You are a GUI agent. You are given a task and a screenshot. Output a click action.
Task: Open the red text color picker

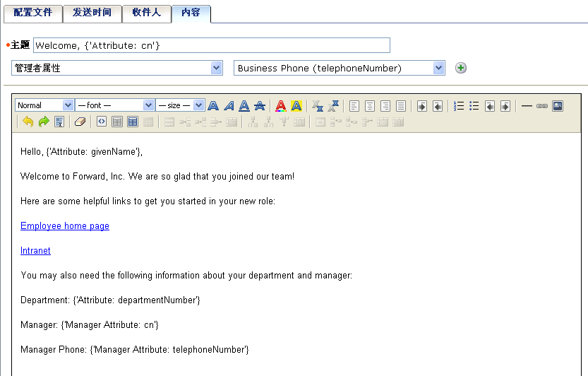(281, 106)
